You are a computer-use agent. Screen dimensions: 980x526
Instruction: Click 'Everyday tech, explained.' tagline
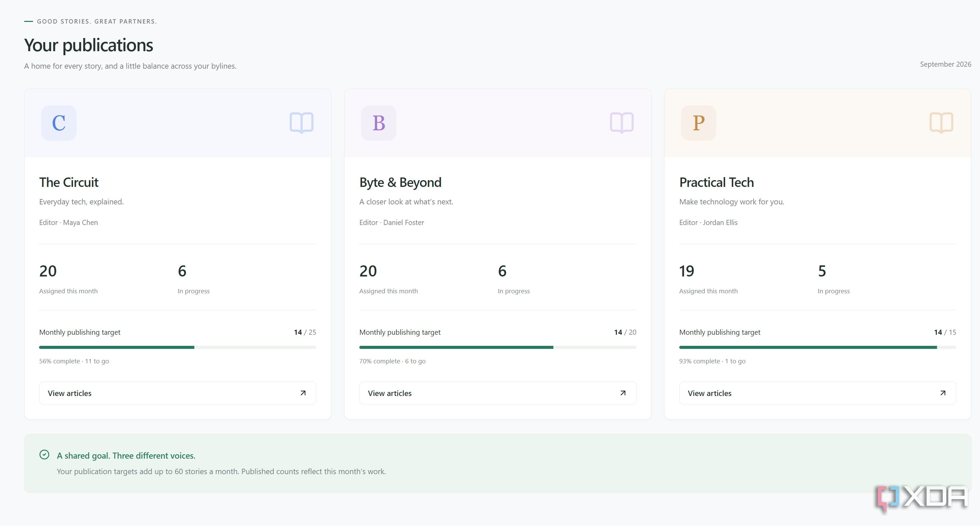click(81, 202)
